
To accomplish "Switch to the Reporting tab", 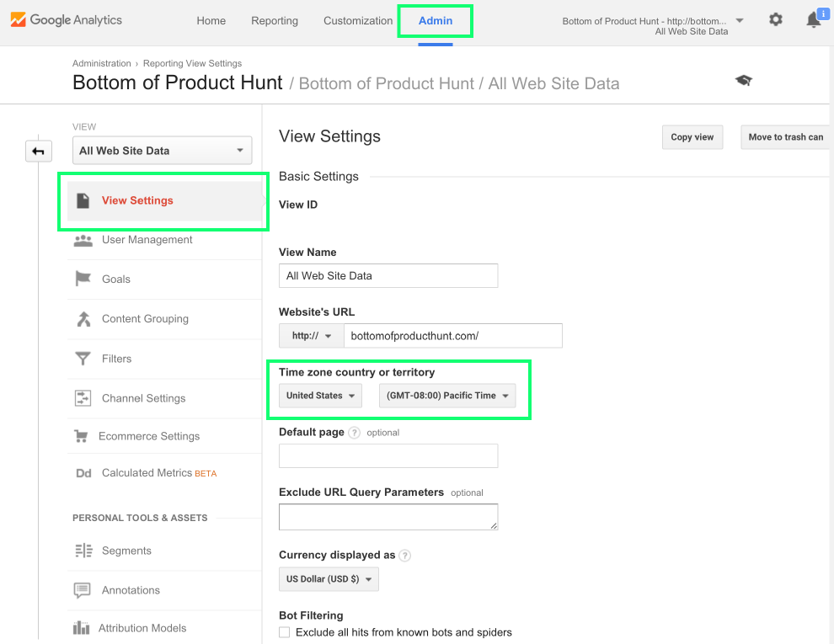I will [275, 21].
